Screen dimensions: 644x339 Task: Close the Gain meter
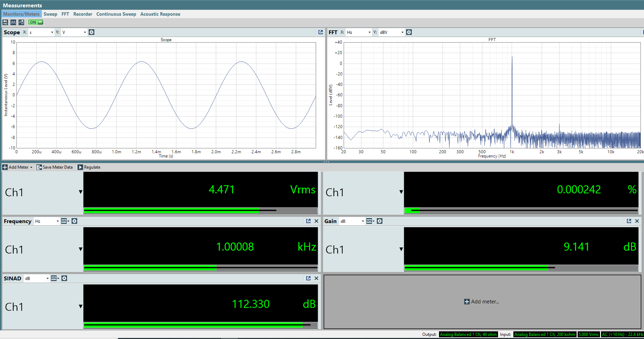637,221
